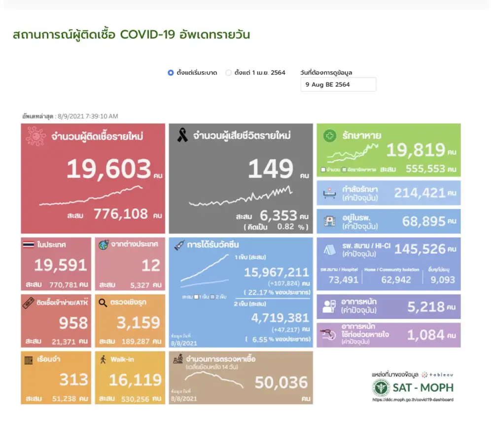This screenshot has width=493, height=448.
Task: Open the date picker showing 9 Aug BE 2564
Action: click(x=338, y=84)
